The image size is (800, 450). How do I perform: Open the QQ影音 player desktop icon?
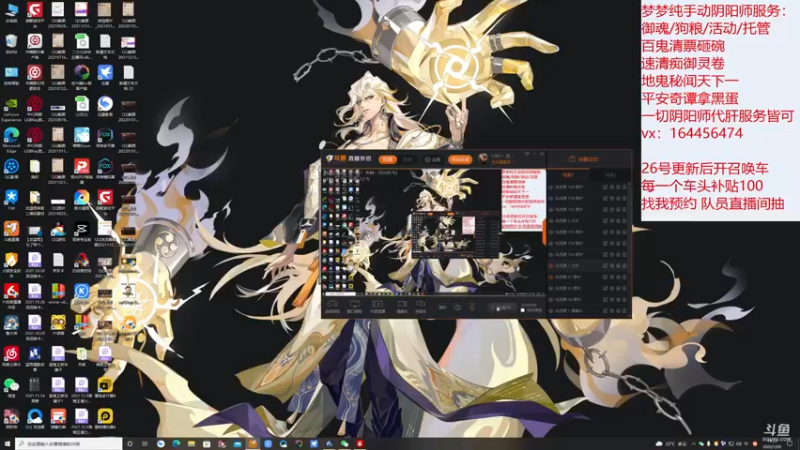coord(11,169)
